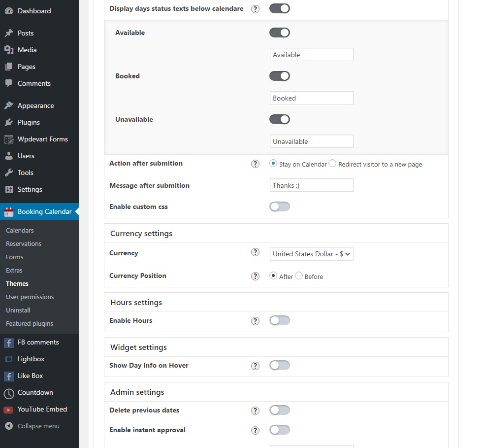
Task: Click the Booking Calendar icon in the sidebar
Action: [9, 212]
